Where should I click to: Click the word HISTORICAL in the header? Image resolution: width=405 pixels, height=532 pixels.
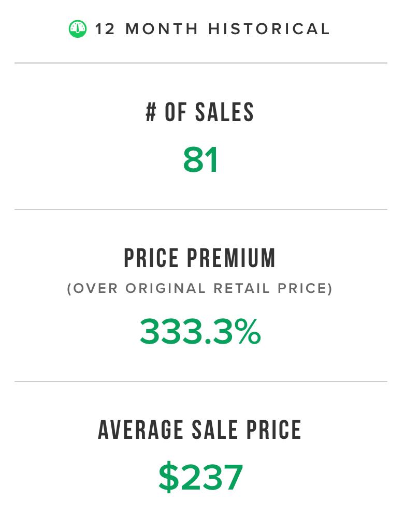point(269,29)
